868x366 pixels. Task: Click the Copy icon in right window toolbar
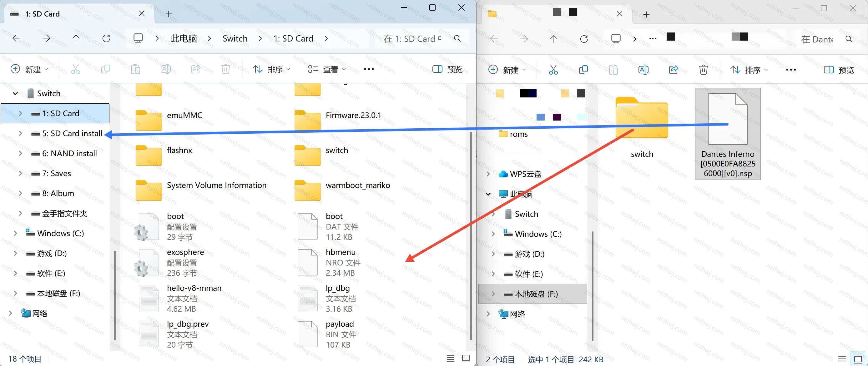583,70
